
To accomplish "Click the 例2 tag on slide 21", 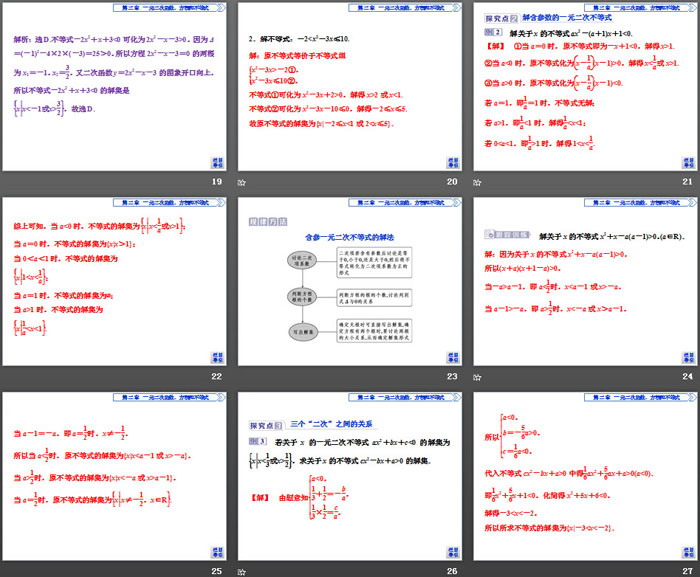I will click(493, 32).
